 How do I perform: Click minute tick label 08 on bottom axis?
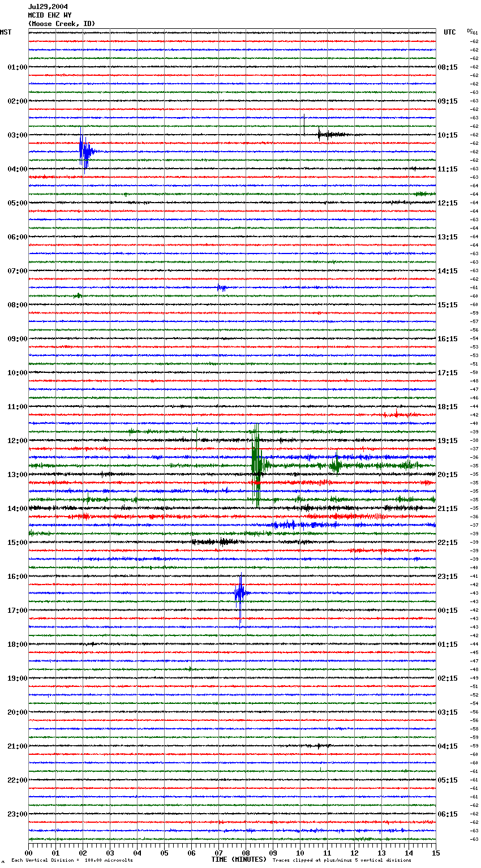246,853
